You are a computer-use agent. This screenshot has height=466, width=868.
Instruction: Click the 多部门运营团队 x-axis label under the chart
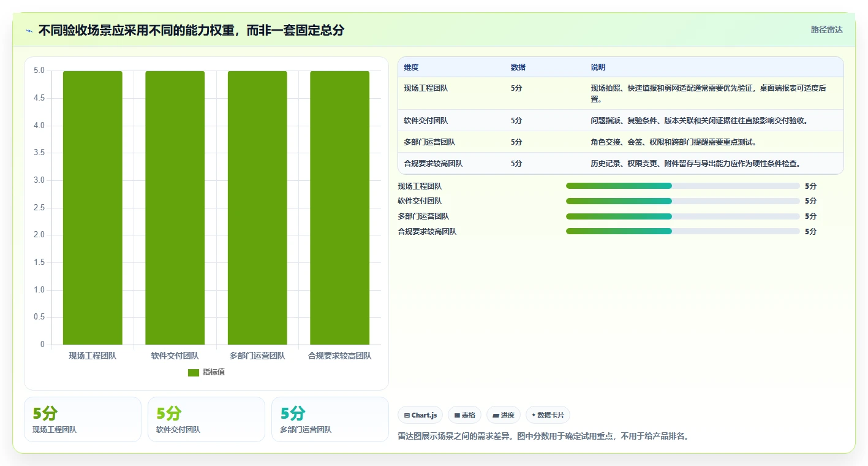click(257, 356)
